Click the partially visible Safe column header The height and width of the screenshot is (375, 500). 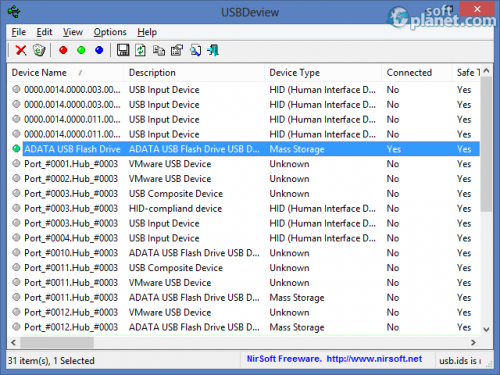[466, 73]
